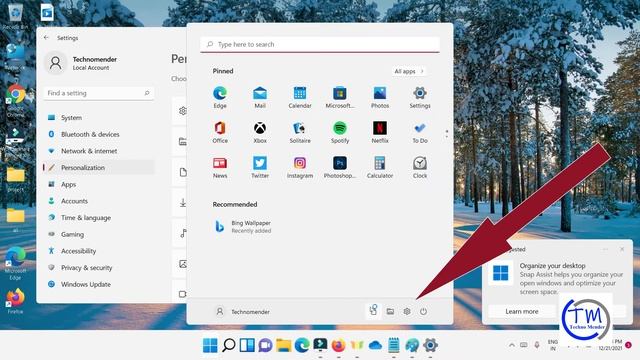Select Network & internet in Settings
This screenshot has width=640, height=360.
pos(98,151)
